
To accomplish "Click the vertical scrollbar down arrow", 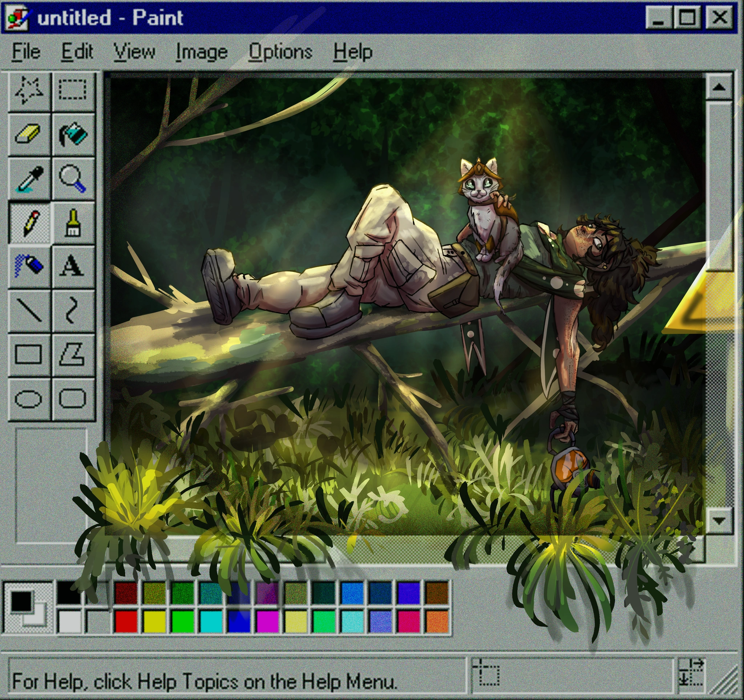I will [719, 521].
